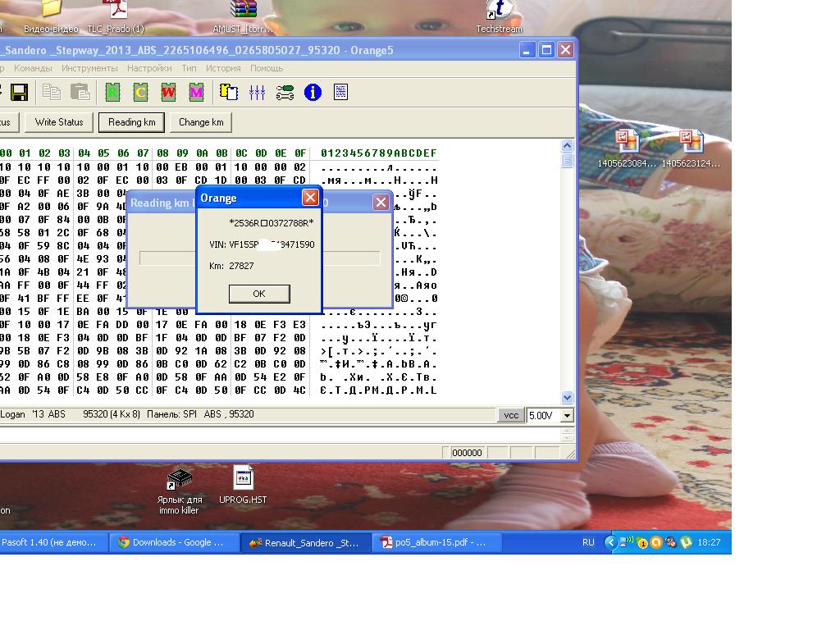Click the orange Avast tray icon
Viewport: 840px width, 630px height.
[x=655, y=543]
